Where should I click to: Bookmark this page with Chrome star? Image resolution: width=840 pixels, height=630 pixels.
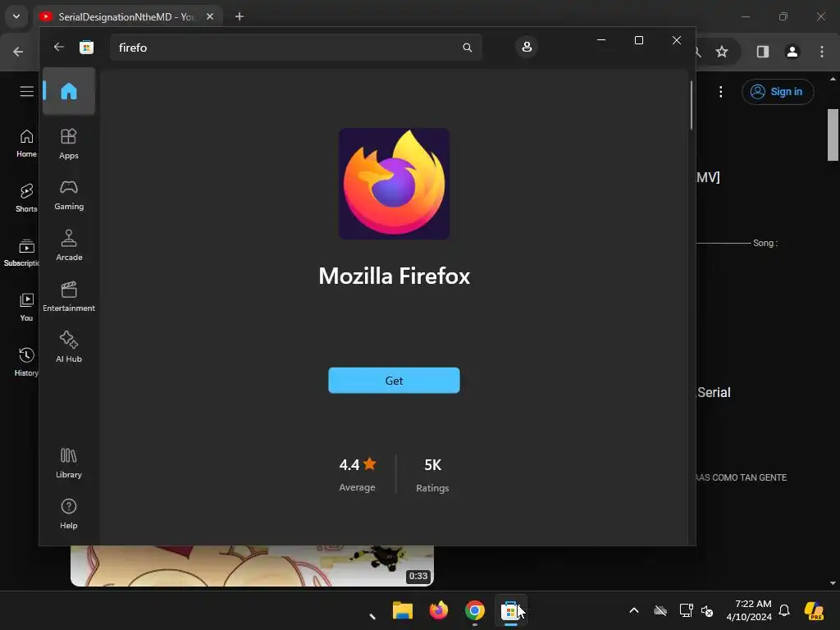coord(722,52)
